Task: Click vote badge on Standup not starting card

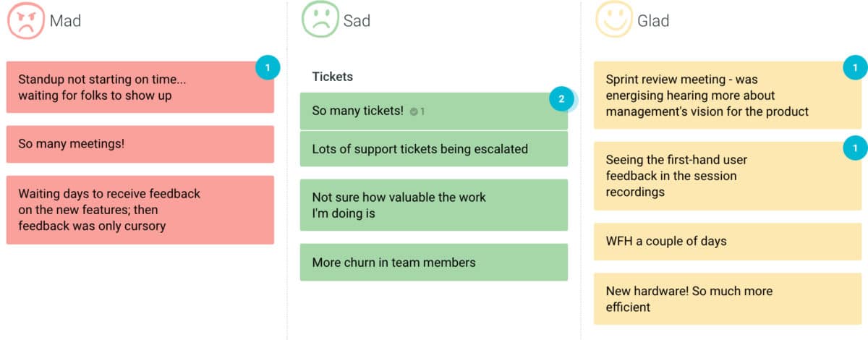Action: (x=267, y=68)
